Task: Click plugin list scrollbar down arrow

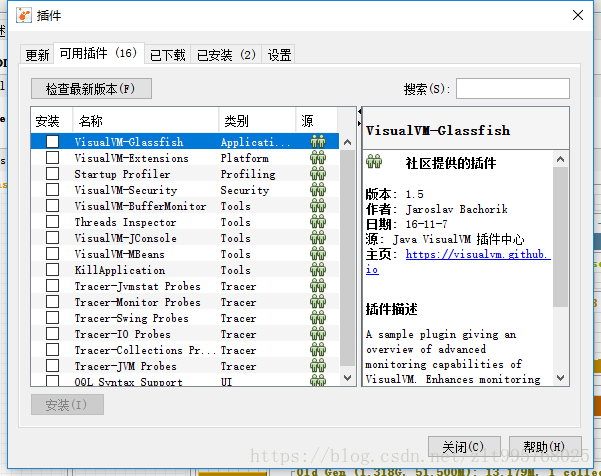Action: tap(348, 378)
